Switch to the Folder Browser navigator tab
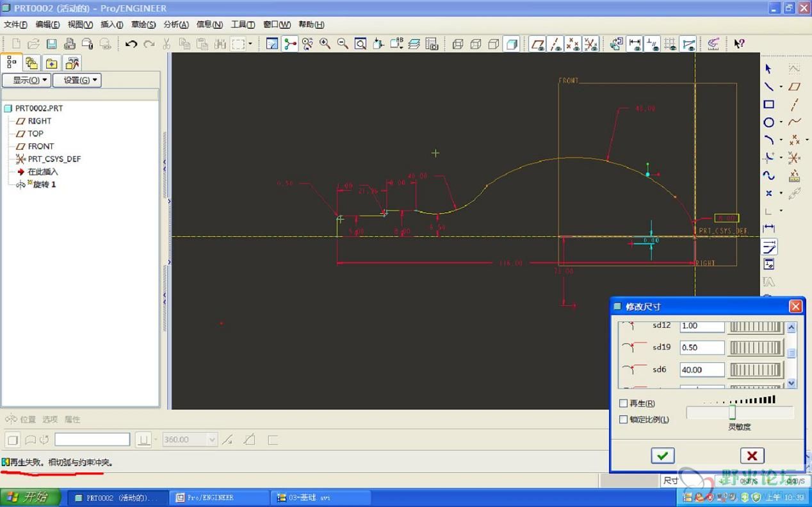This screenshot has height=507, width=812. [31, 63]
